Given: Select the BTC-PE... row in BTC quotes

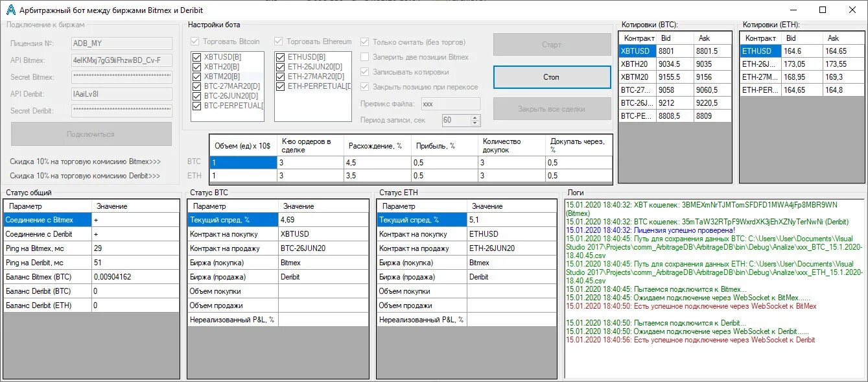Looking at the screenshot, I should click(x=675, y=116).
